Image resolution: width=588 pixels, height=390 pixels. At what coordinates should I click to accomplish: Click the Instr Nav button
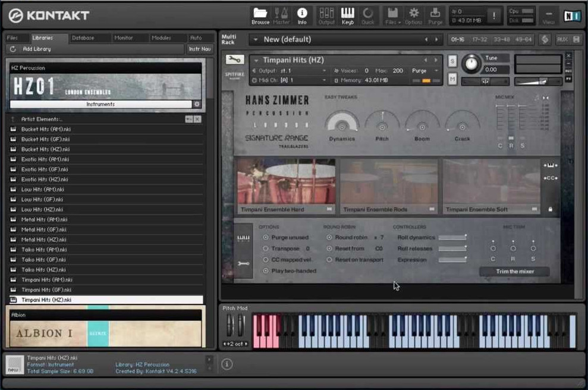(200, 49)
